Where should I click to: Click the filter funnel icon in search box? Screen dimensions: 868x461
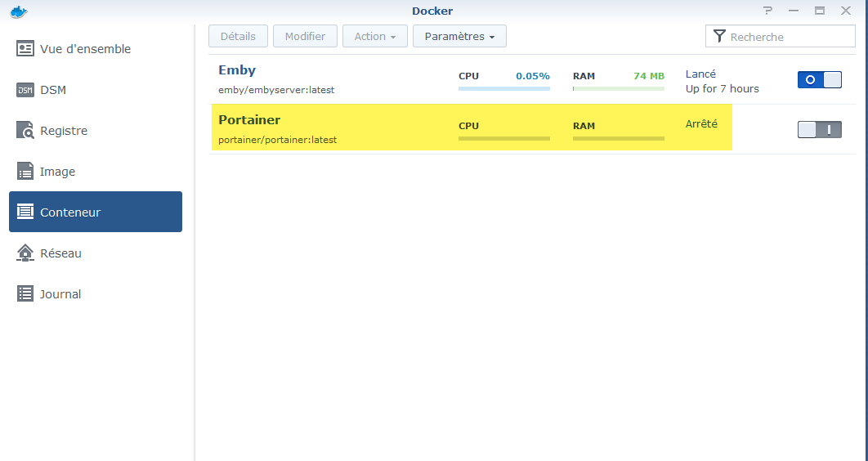coord(718,37)
